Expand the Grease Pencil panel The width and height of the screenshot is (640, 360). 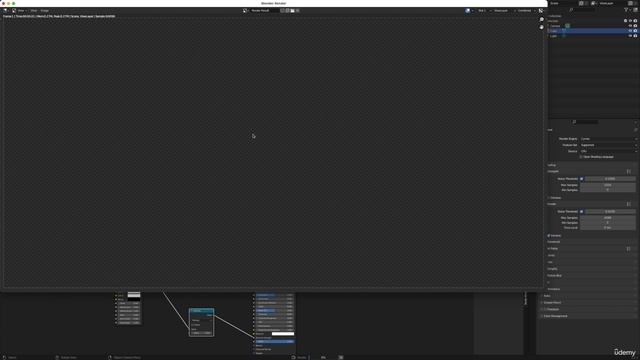pos(552,302)
